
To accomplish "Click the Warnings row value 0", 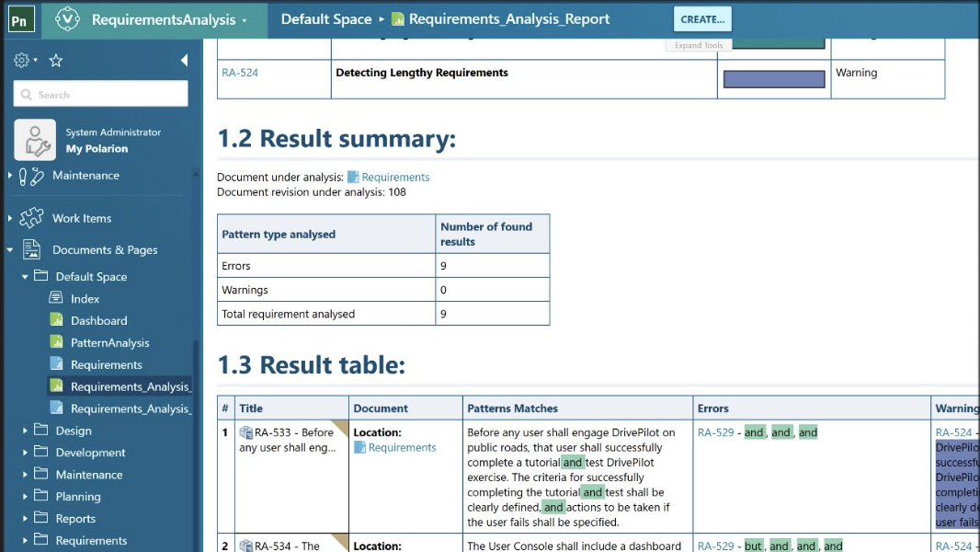I will 443,290.
